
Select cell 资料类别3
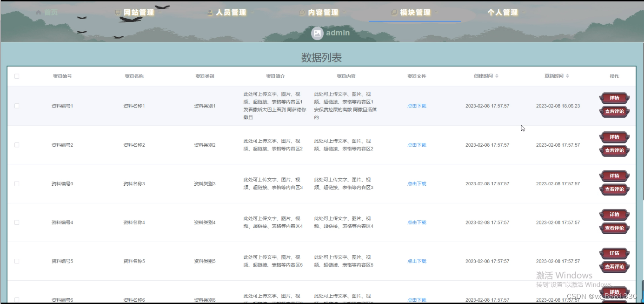click(x=205, y=183)
